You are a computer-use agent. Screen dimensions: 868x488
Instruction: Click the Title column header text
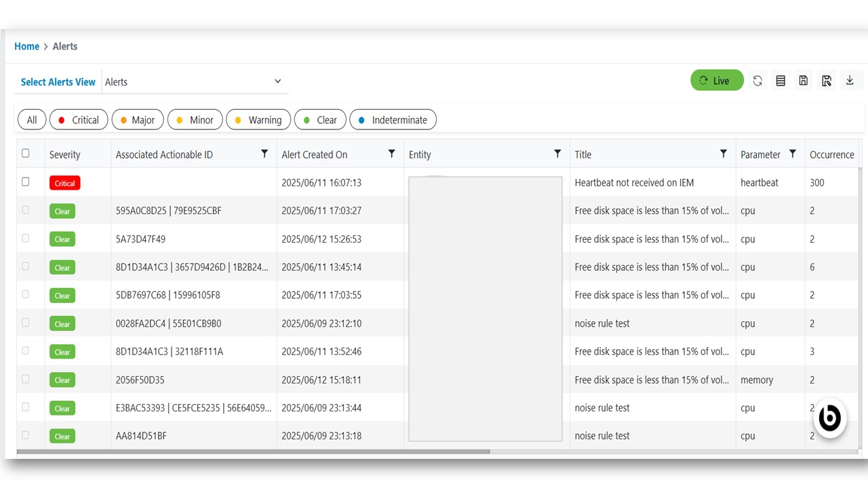(x=583, y=155)
